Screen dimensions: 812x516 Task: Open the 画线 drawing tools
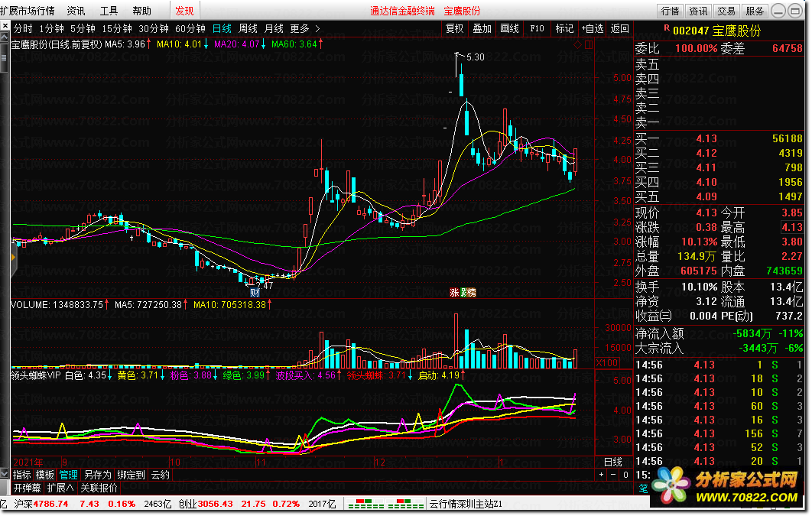[509, 29]
